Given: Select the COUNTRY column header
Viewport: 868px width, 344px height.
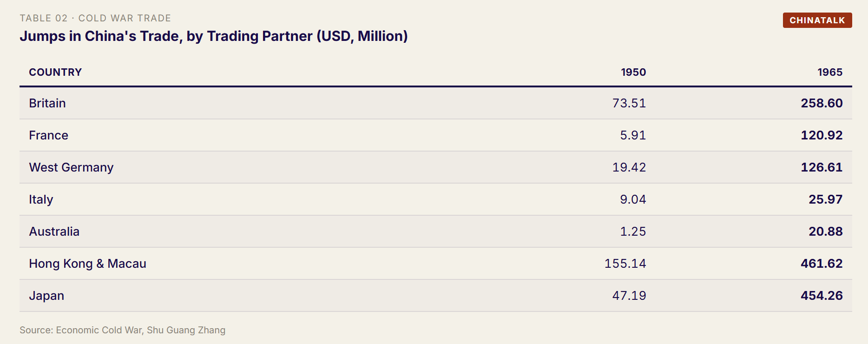Looking at the screenshot, I should click(55, 73).
